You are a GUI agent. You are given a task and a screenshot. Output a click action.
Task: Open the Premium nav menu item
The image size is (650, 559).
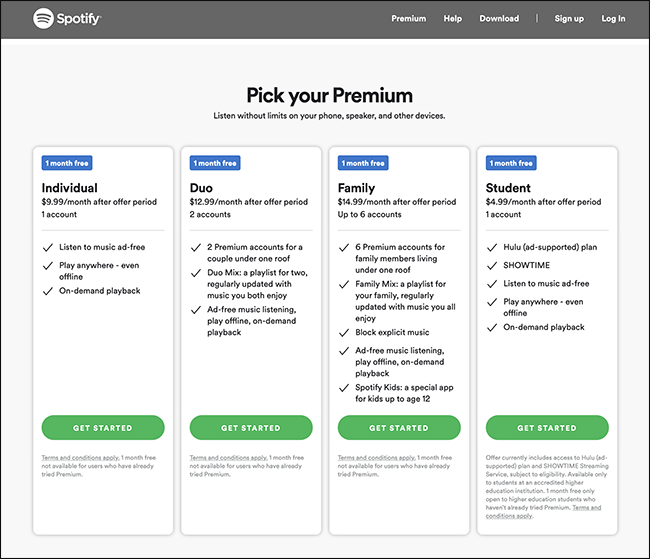click(x=408, y=19)
